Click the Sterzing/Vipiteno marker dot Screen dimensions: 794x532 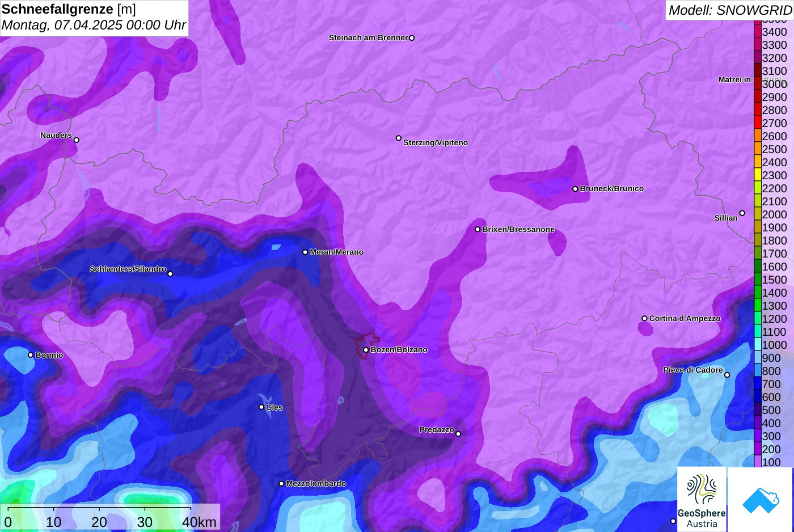399,138
